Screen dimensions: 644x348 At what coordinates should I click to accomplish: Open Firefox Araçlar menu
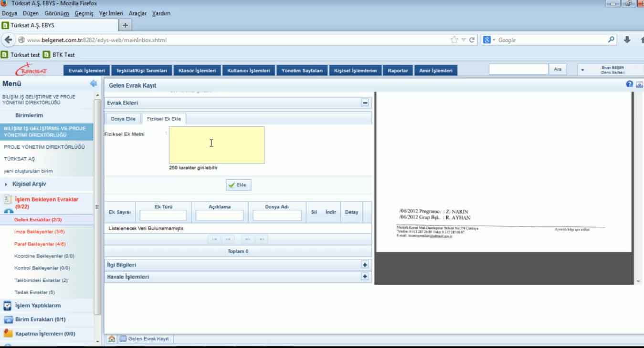point(137,13)
